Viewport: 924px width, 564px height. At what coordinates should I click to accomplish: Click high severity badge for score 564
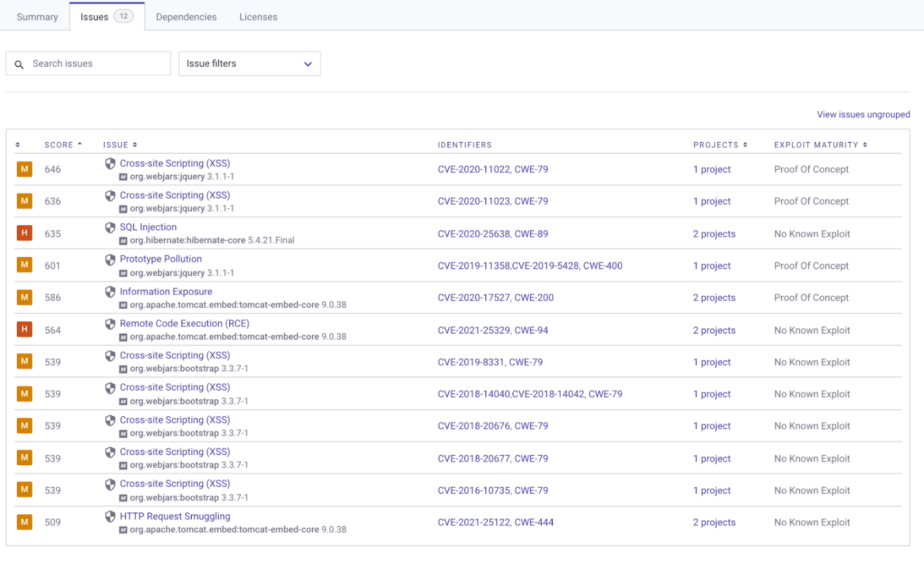pos(25,329)
